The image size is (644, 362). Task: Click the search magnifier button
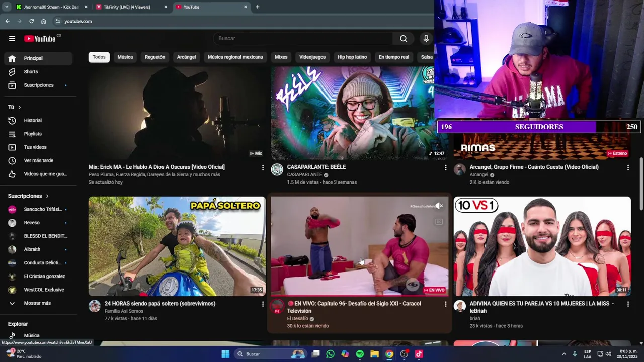coord(404,39)
